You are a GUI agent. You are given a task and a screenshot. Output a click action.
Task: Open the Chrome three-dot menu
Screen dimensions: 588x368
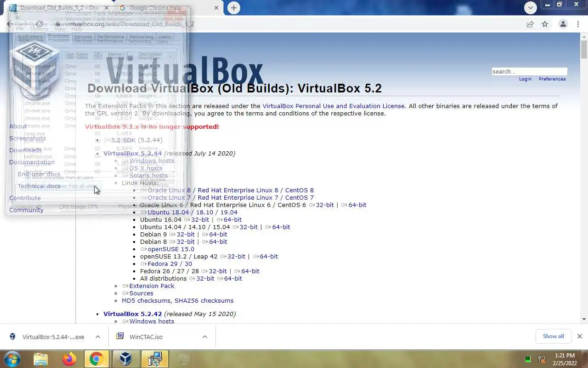click(578, 24)
